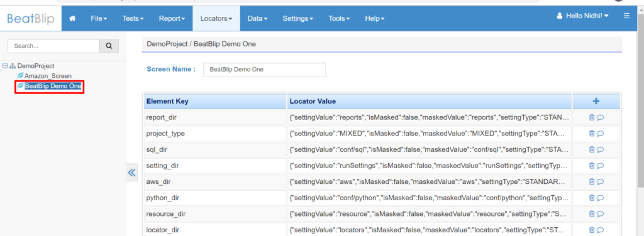
Task: Click the locator value with "reports"
Action: 429,117
